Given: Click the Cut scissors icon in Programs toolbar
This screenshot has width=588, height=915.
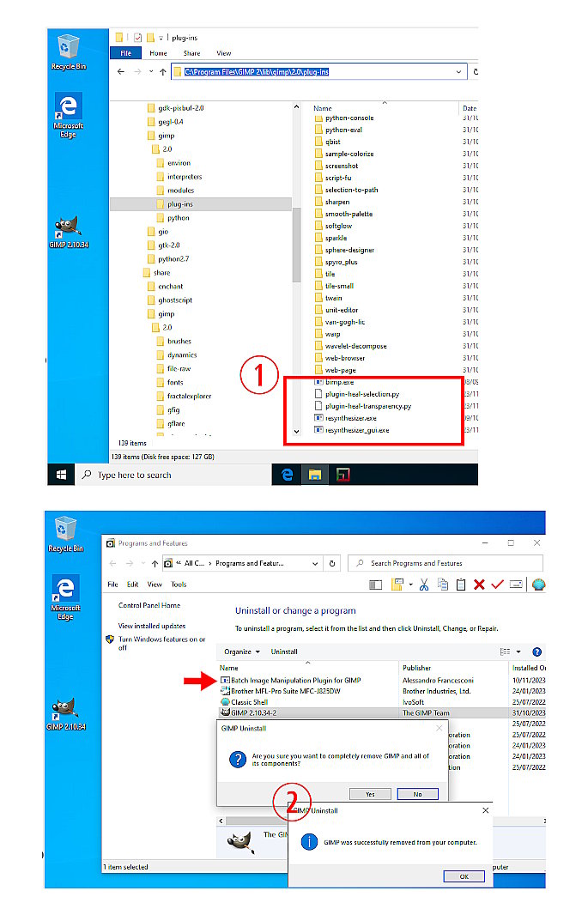Looking at the screenshot, I should click(x=424, y=585).
